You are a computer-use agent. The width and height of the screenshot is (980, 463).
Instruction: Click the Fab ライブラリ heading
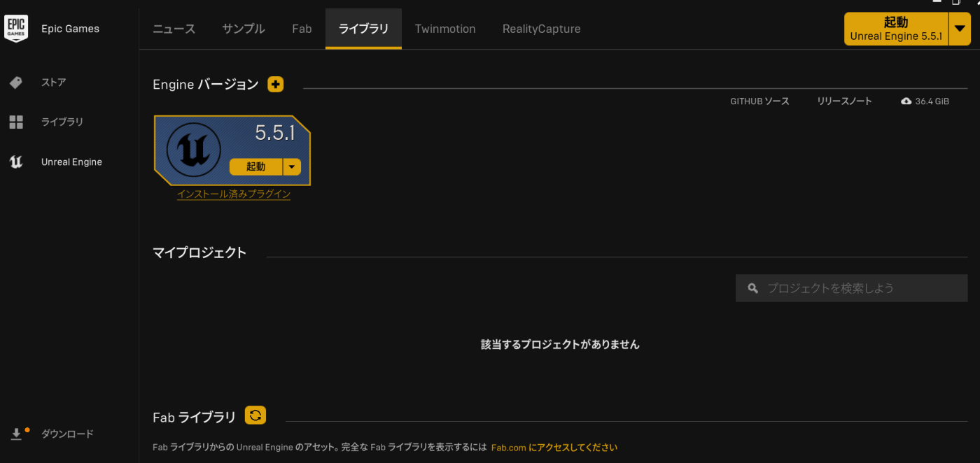(195, 418)
